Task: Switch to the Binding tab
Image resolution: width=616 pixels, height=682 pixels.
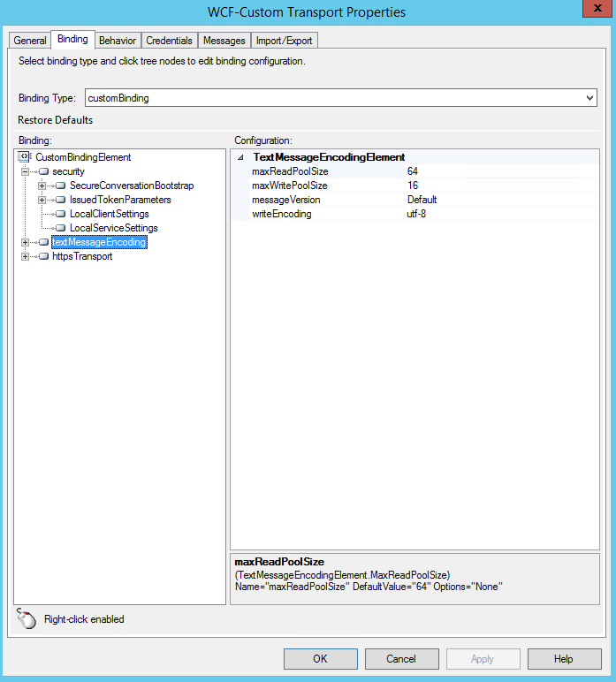Action: [x=72, y=39]
